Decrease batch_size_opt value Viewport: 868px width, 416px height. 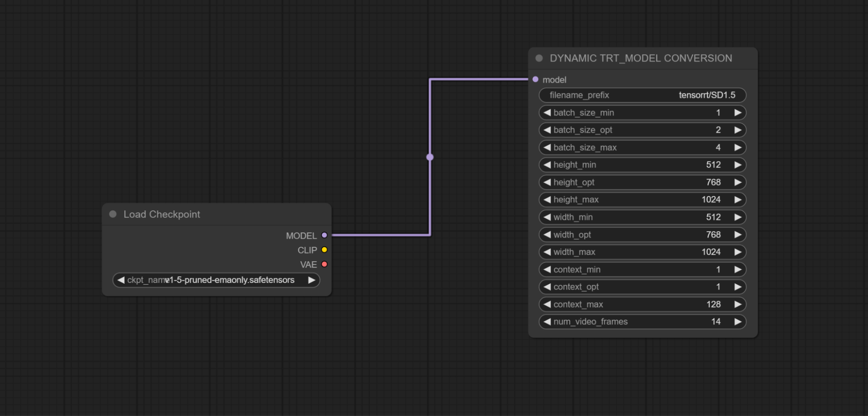[x=547, y=130]
